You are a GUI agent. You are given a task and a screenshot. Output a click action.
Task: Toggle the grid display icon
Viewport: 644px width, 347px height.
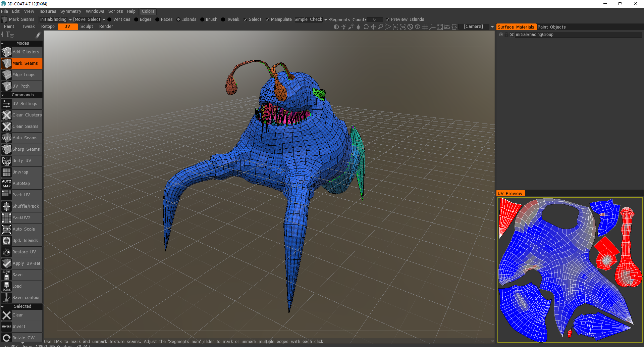point(425,27)
